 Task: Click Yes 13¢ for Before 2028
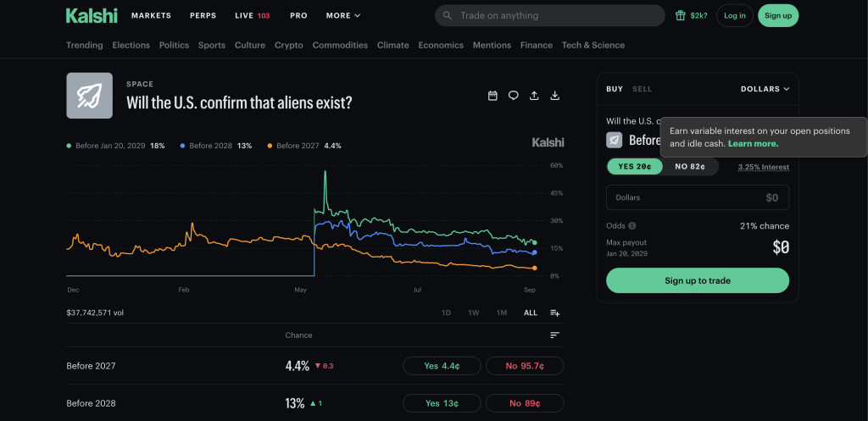(x=442, y=403)
